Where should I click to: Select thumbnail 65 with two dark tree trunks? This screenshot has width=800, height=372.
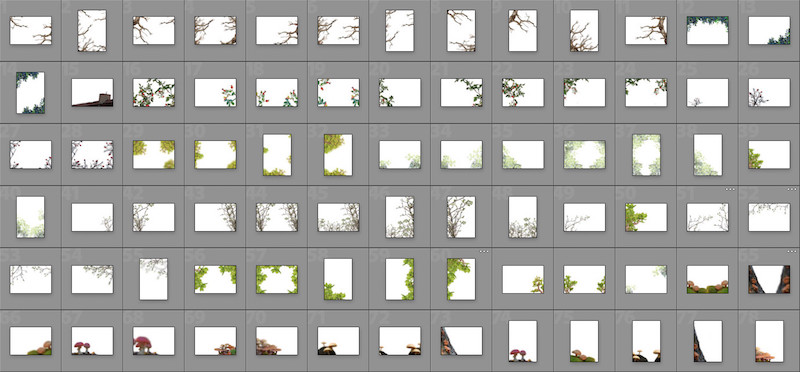pyautogui.click(x=769, y=279)
